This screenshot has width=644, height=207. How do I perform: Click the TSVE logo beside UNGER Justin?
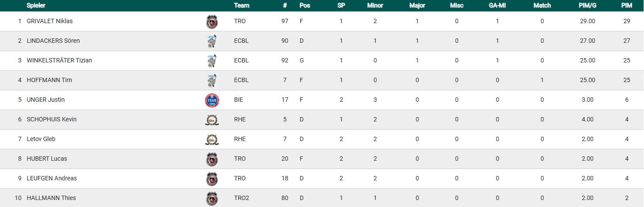(x=212, y=100)
